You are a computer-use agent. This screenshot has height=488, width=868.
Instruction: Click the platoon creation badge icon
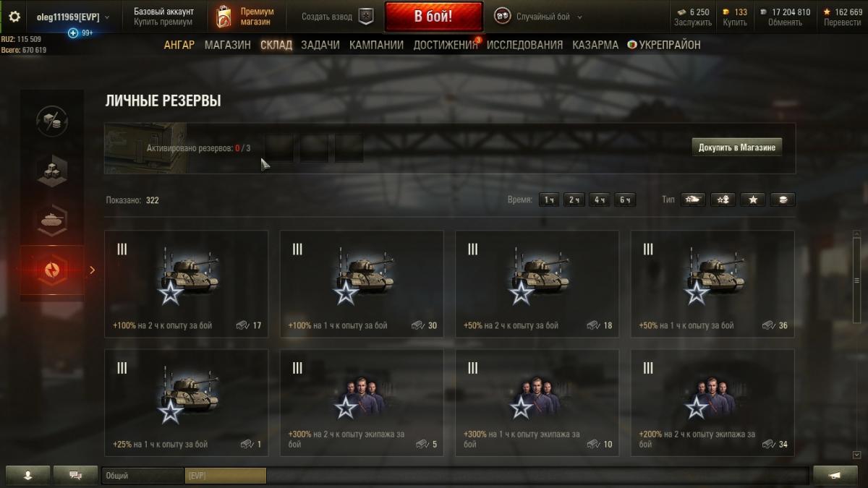pyautogui.click(x=366, y=16)
